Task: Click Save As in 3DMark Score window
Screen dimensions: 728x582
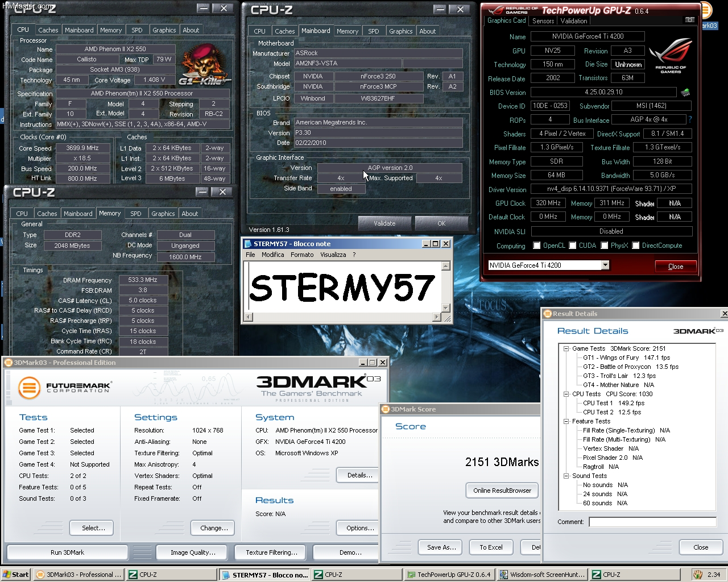Action: click(x=441, y=547)
